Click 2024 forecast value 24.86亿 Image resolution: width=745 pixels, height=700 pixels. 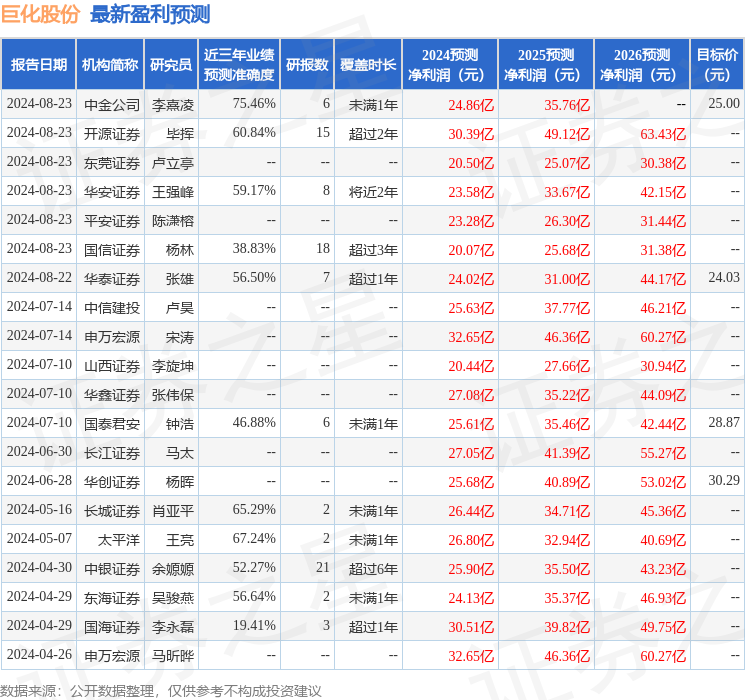pyautogui.click(x=471, y=105)
